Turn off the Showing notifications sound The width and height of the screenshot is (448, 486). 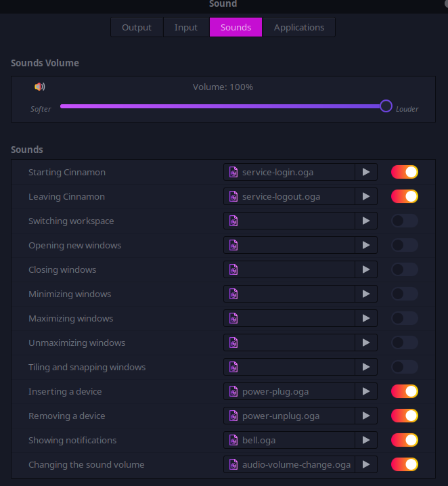[x=404, y=440]
